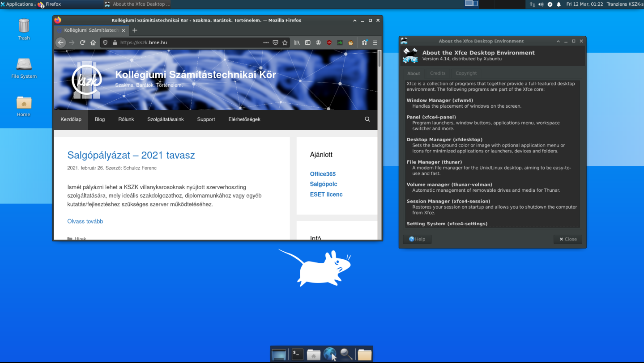The height and width of the screenshot is (363, 644).
Task: Open the Salgópolc link
Action: point(324,184)
